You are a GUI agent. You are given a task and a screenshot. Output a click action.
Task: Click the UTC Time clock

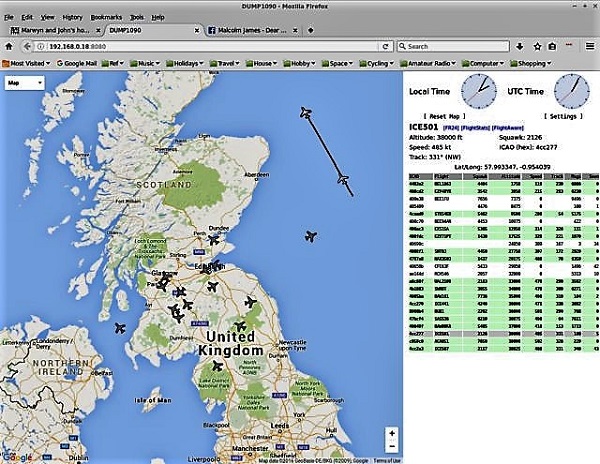[572, 91]
